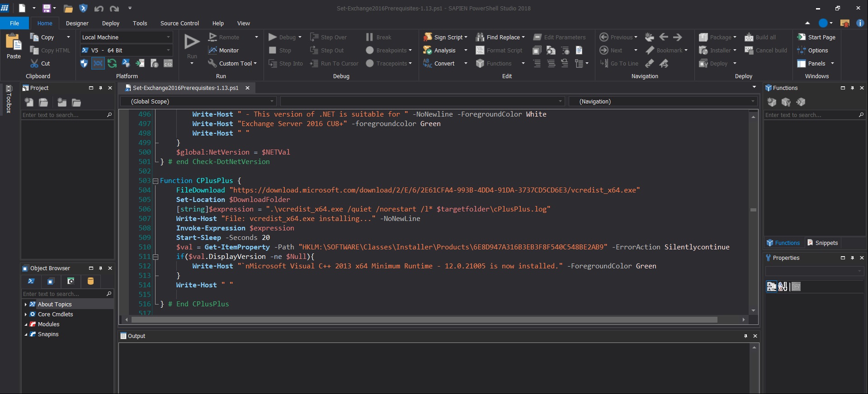Switch to the View ribbon tab
Screen dimensions: 868x394
click(x=244, y=23)
